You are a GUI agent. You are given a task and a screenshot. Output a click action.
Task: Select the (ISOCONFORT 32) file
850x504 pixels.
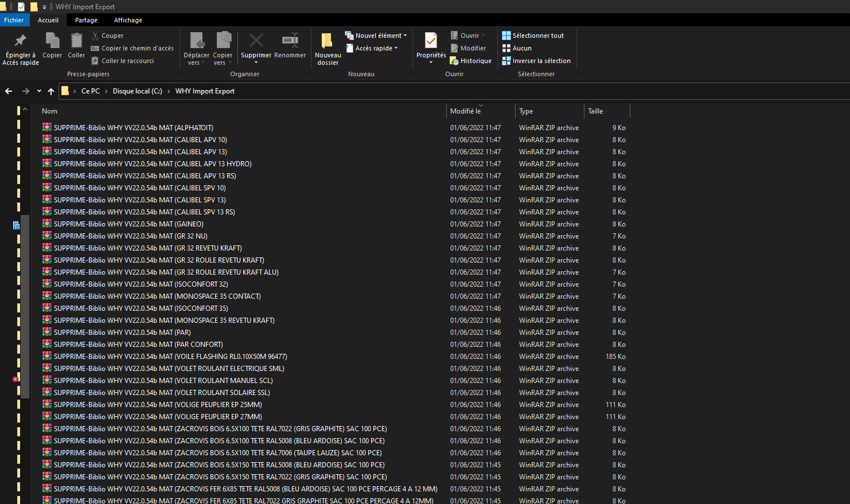point(141,284)
